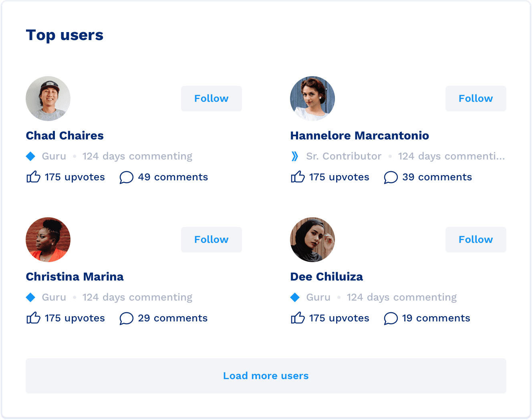Follow Christina Marina
Image resolution: width=532 pixels, height=420 pixels.
212,240
